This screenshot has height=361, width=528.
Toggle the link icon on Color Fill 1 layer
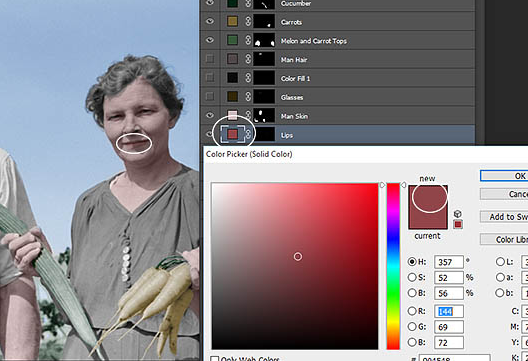click(248, 78)
